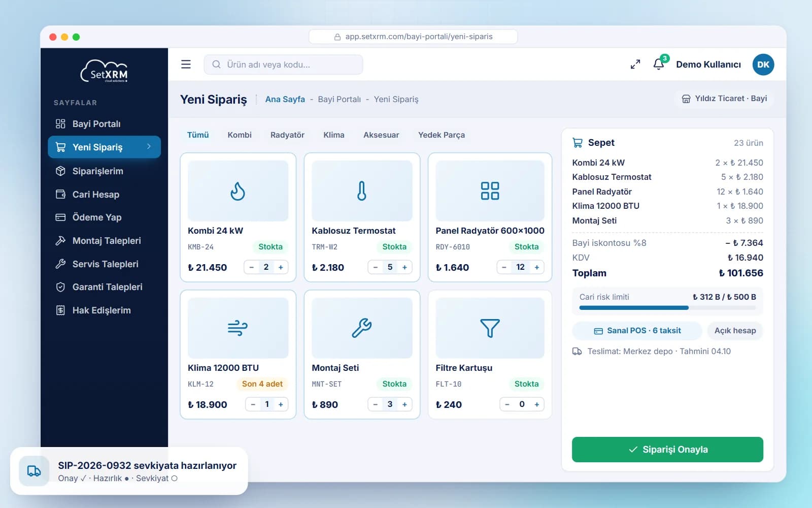Follow the Ana Sayfa breadcrumb link

click(285, 99)
